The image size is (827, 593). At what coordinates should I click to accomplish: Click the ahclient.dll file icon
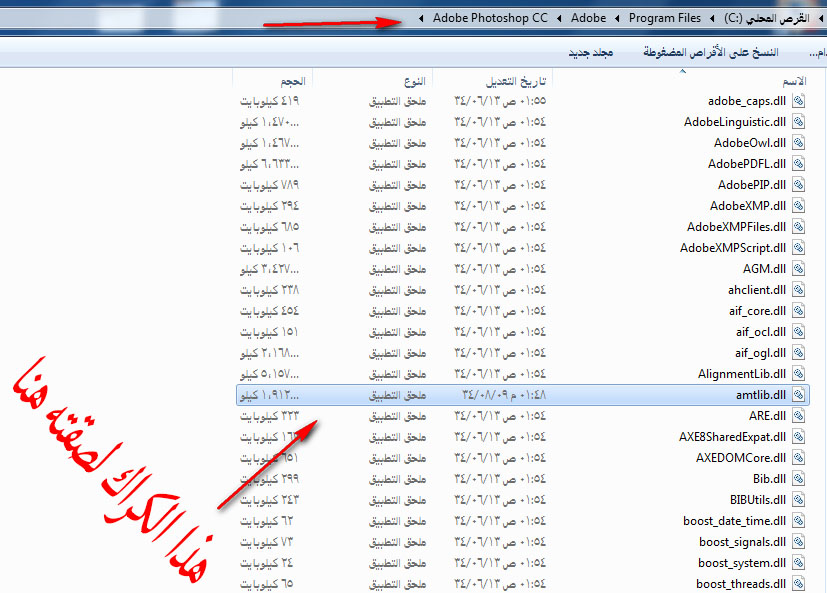(799, 290)
